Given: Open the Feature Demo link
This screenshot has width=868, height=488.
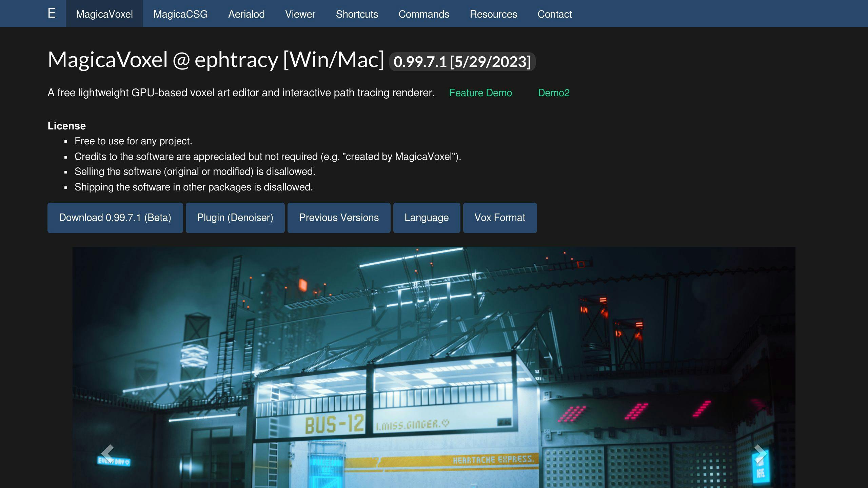Looking at the screenshot, I should tap(480, 93).
